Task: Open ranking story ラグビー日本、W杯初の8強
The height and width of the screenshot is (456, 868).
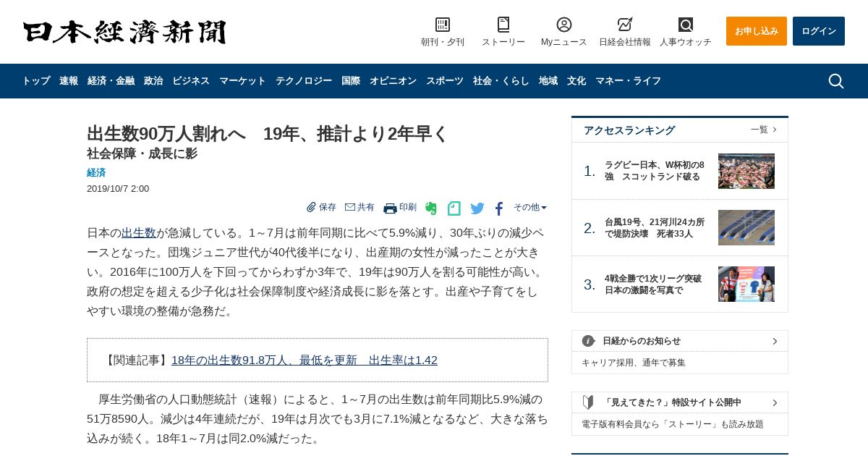Action: coord(655,171)
